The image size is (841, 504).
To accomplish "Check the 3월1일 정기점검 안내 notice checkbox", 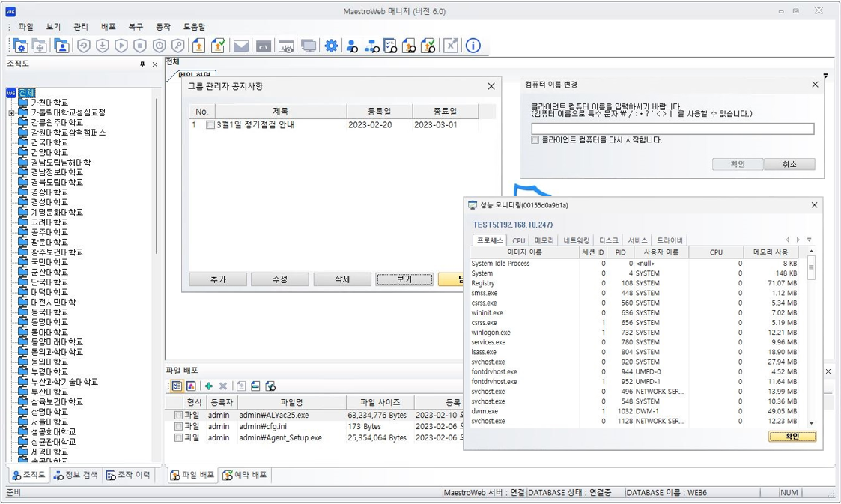I will (x=210, y=125).
